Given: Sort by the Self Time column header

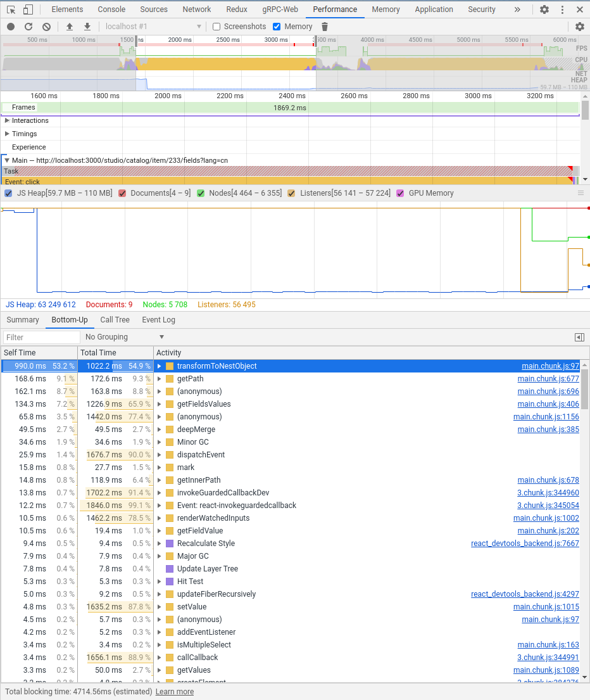Looking at the screenshot, I should [x=39, y=353].
